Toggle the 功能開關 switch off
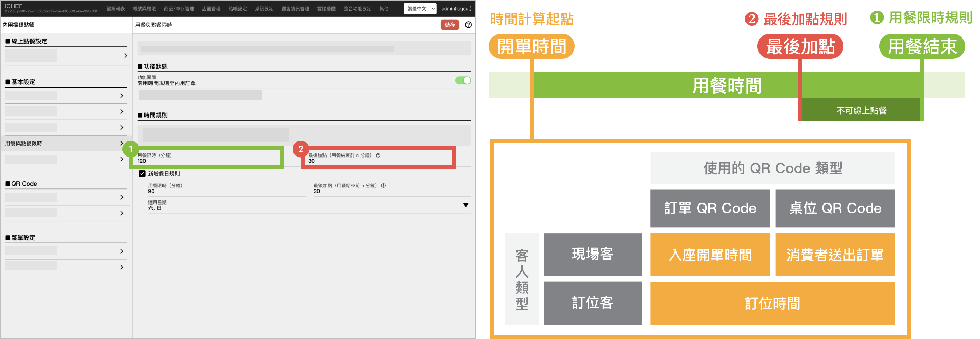The width and height of the screenshot is (980, 339). coord(463,80)
